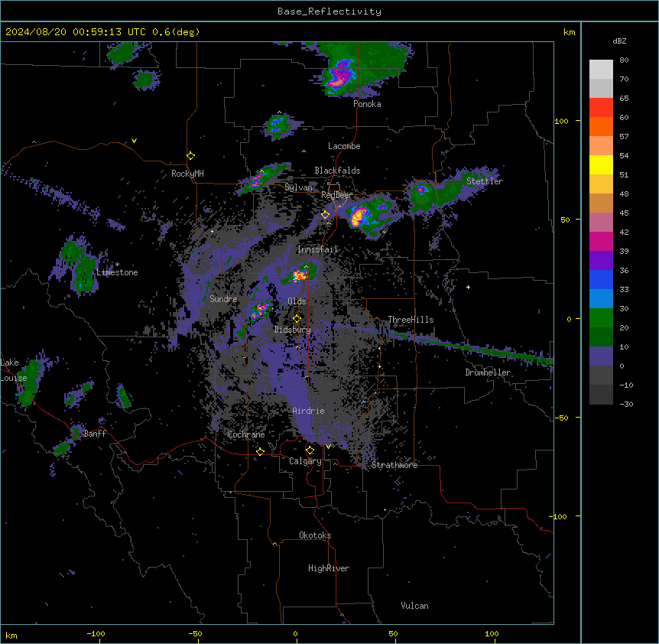Screen dimensions: 659x644
Task: Click the storm cell south of Innisfail
Action: 300,275
